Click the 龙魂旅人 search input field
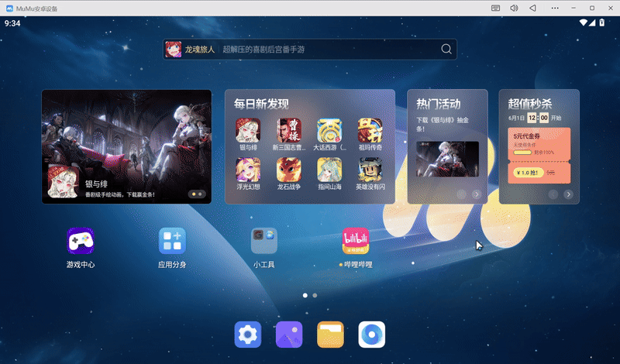 pos(325,50)
